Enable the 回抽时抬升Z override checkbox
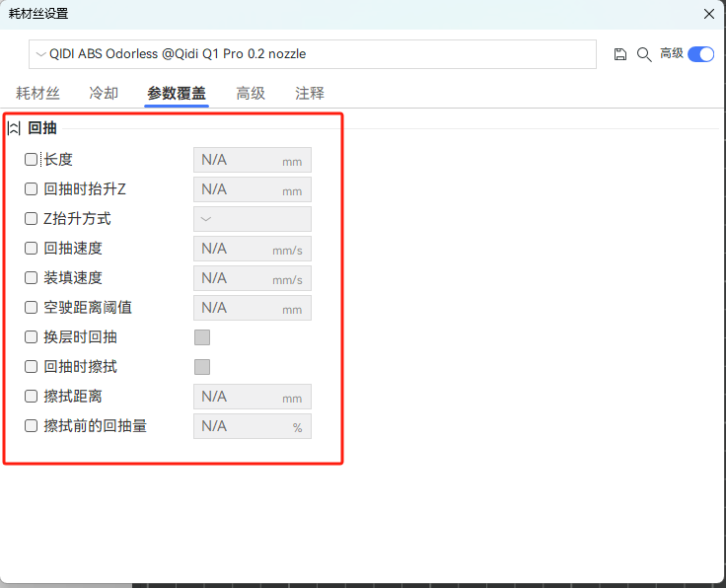 [32, 189]
